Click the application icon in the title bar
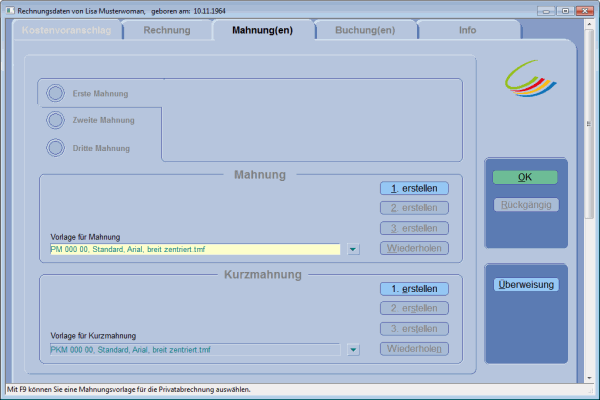600x400 pixels. tap(9, 9)
